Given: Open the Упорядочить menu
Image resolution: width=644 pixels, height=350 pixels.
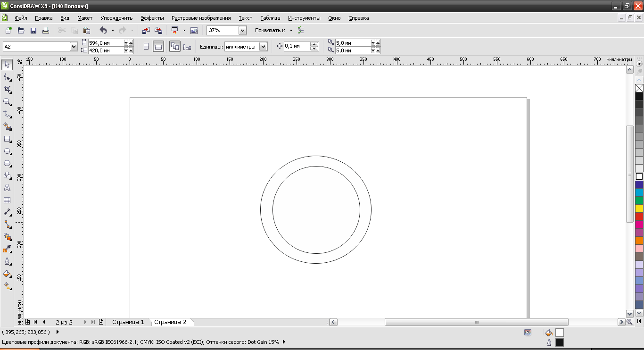Looking at the screenshot, I should 116,18.
